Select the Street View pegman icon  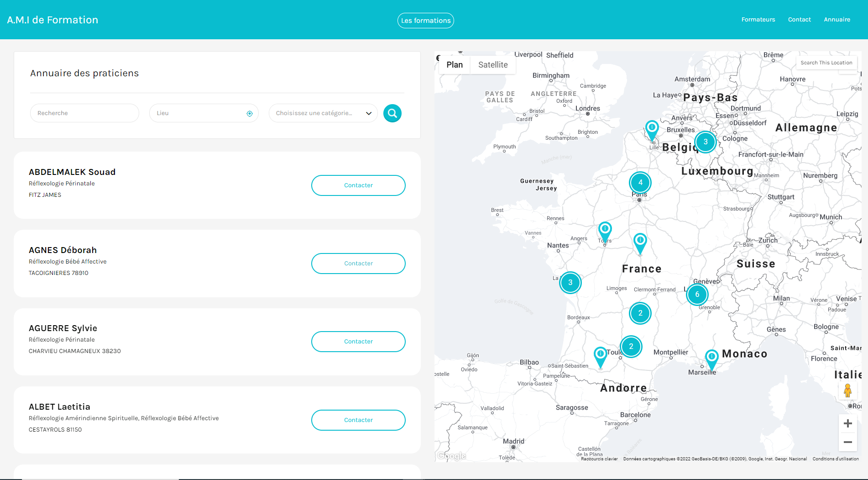[847, 390]
